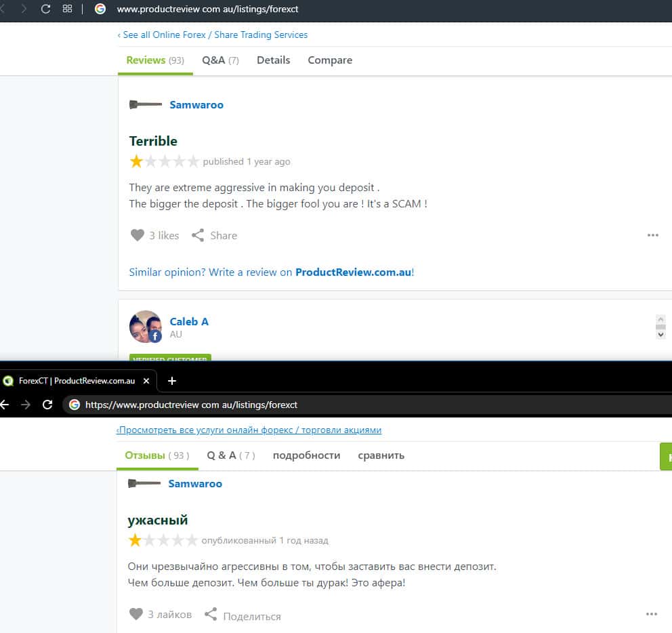Switch to the Отзывы (93) tab
This screenshot has height=633, width=672.
(157, 455)
